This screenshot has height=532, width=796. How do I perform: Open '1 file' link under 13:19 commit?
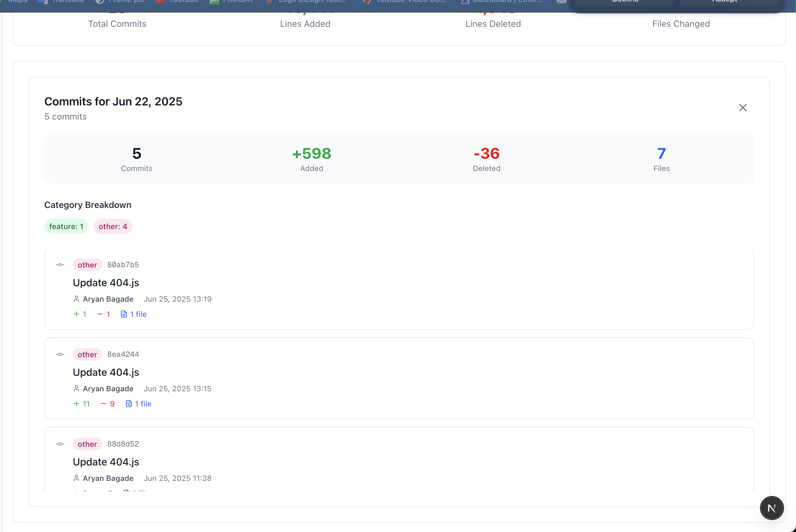138,314
